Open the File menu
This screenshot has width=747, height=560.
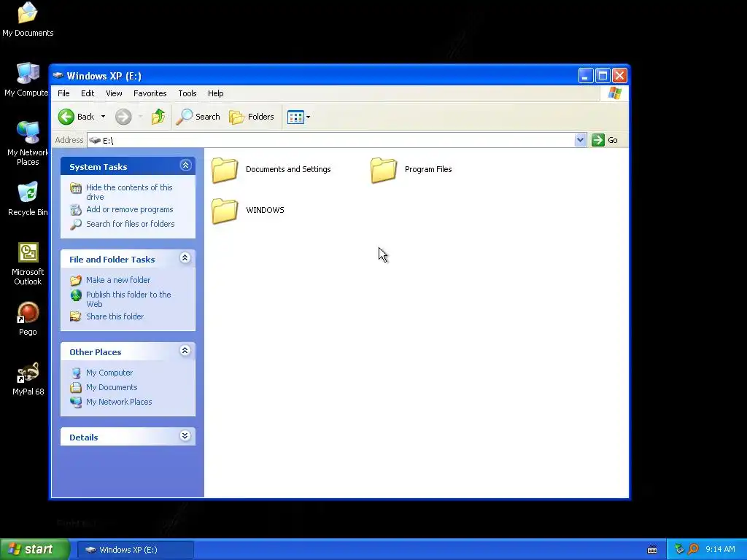point(63,93)
